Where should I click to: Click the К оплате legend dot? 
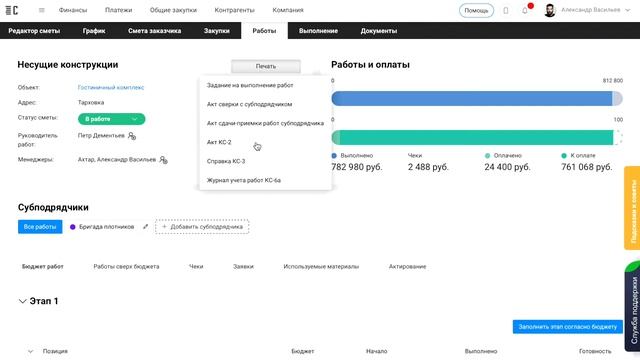pos(564,156)
